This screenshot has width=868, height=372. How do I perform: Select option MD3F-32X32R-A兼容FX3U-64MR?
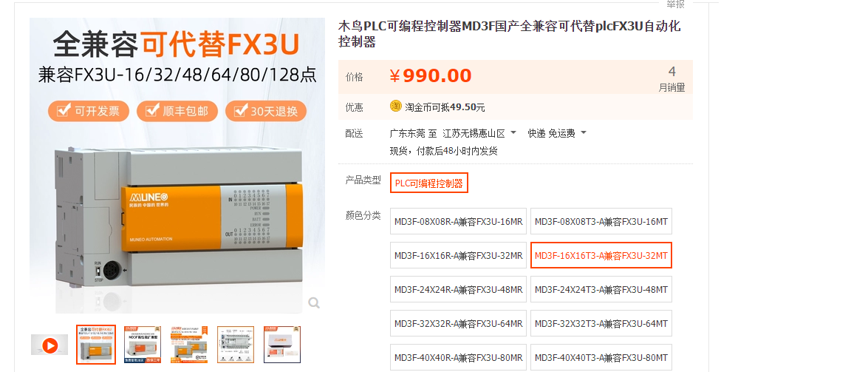tap(458, 323)
